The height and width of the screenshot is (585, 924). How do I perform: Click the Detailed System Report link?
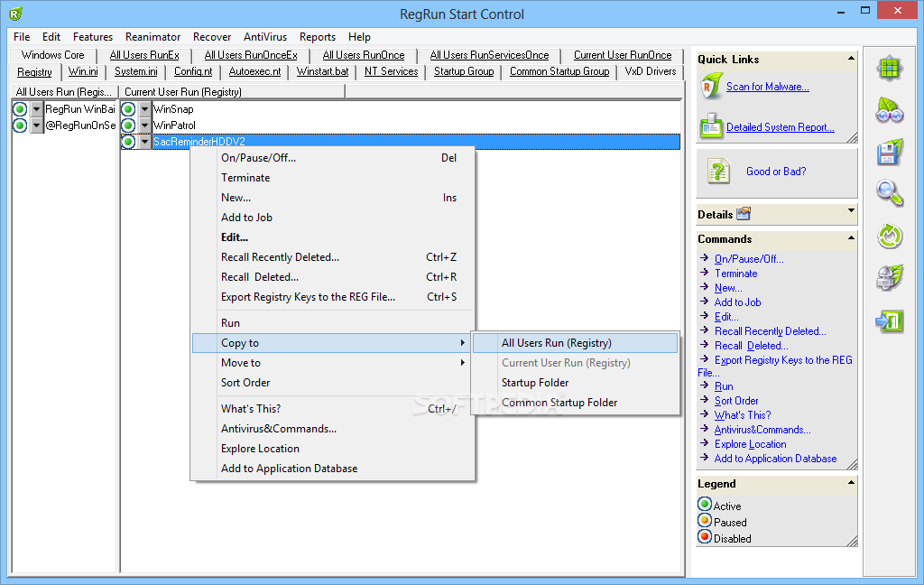(x=781, y=127)
